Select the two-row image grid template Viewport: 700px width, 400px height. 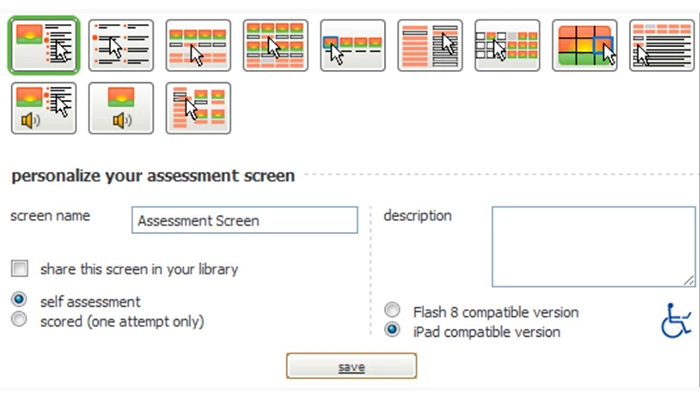tap(275, 46)
